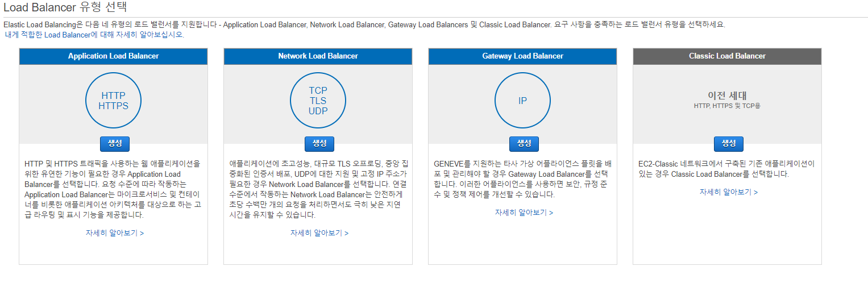The height and width of the screenshot is (295, 868).
Task: Open the 내게 적합한 Load Balancer link
Action: [94, 35]
